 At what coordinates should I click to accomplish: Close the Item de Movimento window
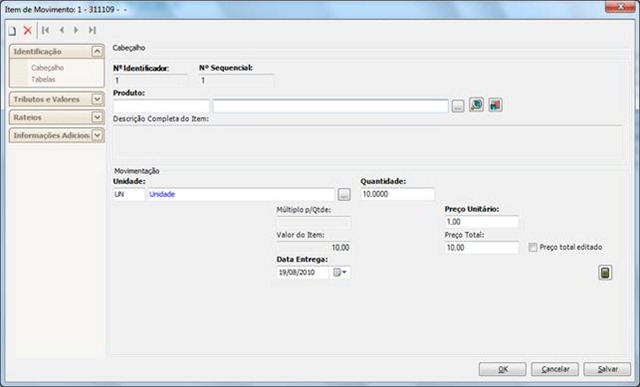click(620, 7)
